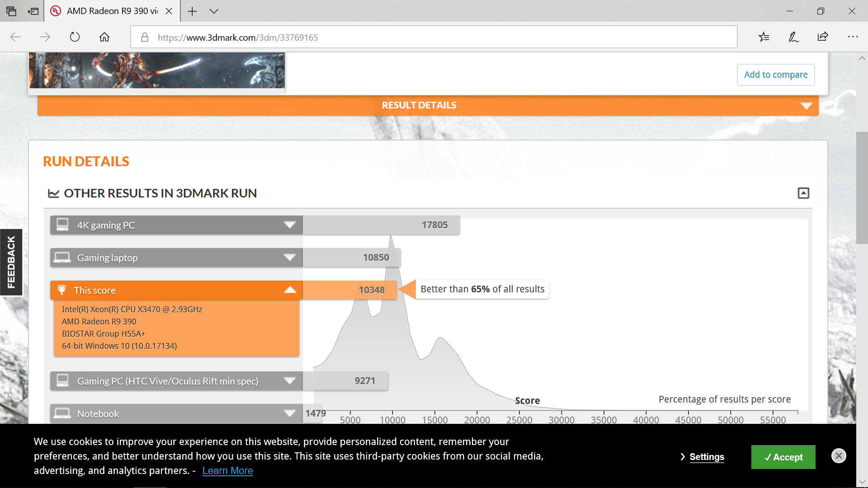
Task: Open the Learn More cookie link
Action: 227,471
